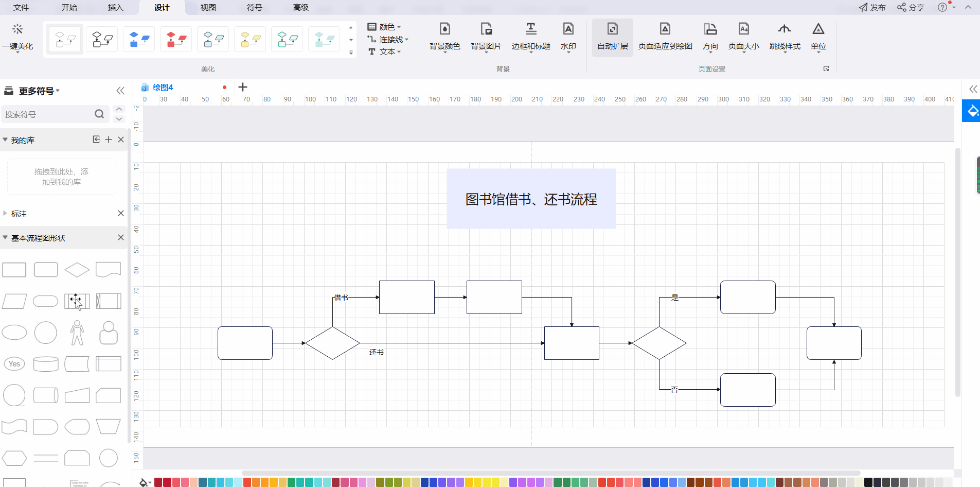Open the 更多符号 dropdown
Screen dimensions: 980x487
[x=39, y=91]
